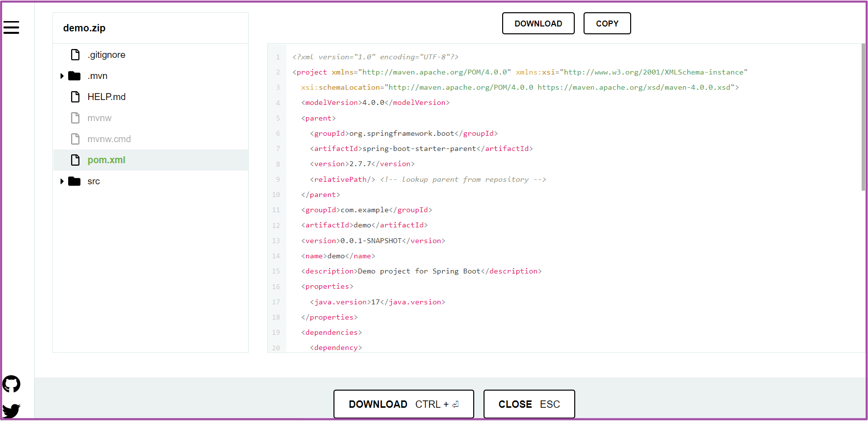
Task: Click the relativePath comment line
Action: click(x=428, y=179)
